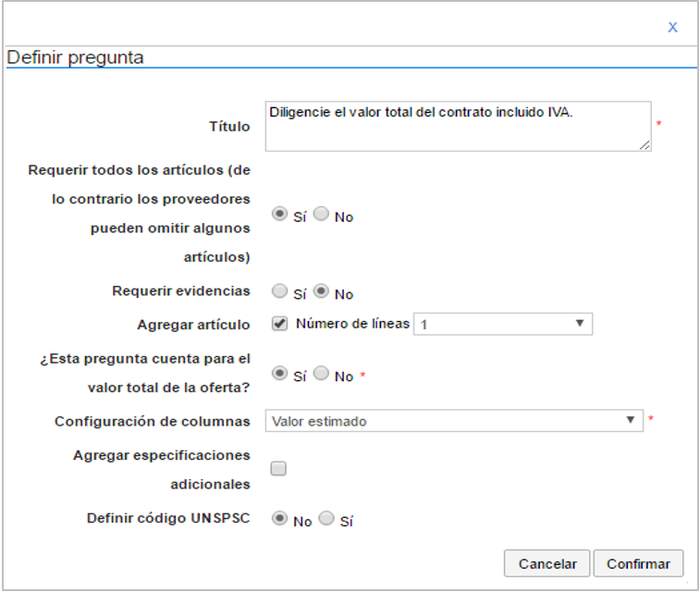Select Sí for Definir código UNSPSC

click(x=326, y=518)
